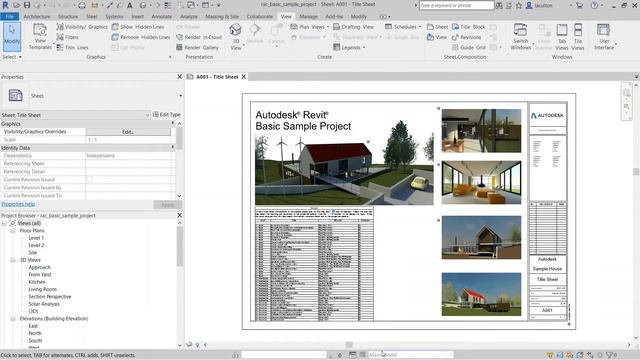Select the Approach 3D view
Image resolution: width=640 pixels, height=360 pixels.
40,267
